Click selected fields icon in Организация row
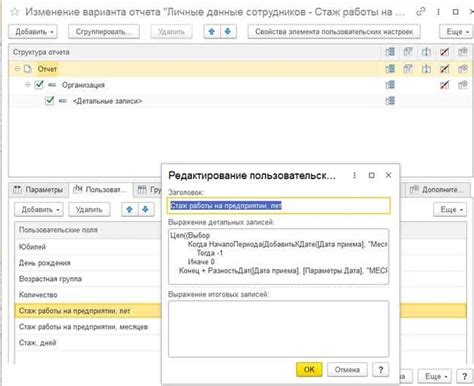 click(x=390, y=85)
